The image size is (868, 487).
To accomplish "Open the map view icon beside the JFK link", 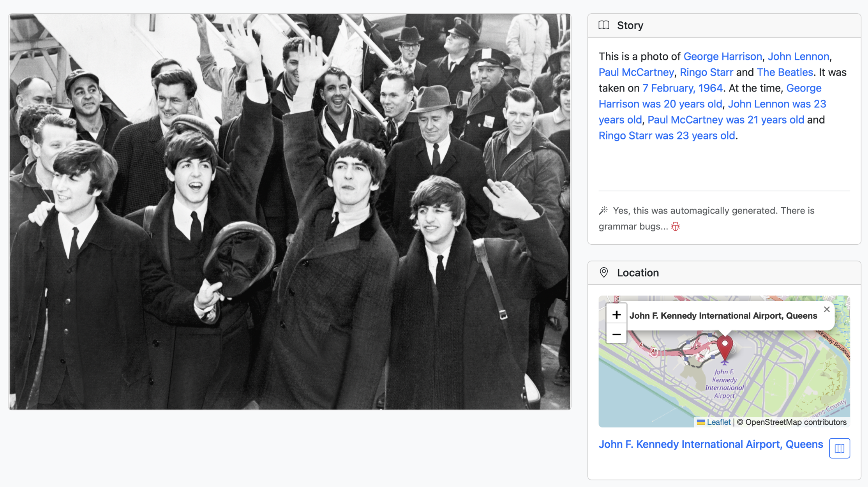I will coord(840,448).
